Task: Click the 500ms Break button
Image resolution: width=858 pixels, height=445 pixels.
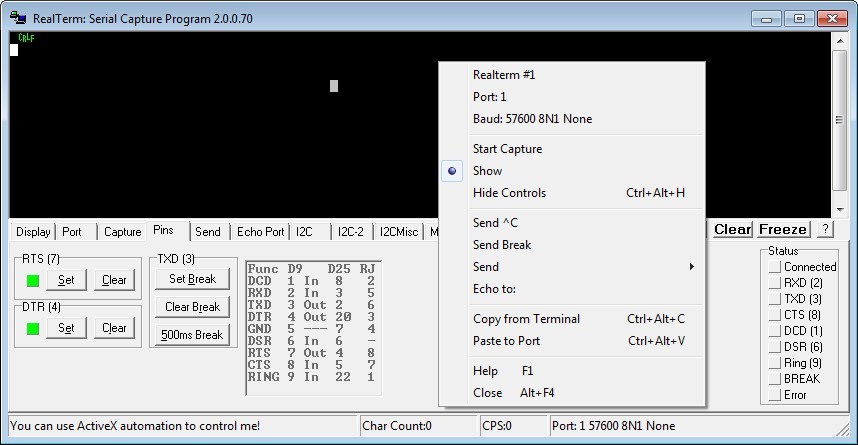Action: pos(192,334)
